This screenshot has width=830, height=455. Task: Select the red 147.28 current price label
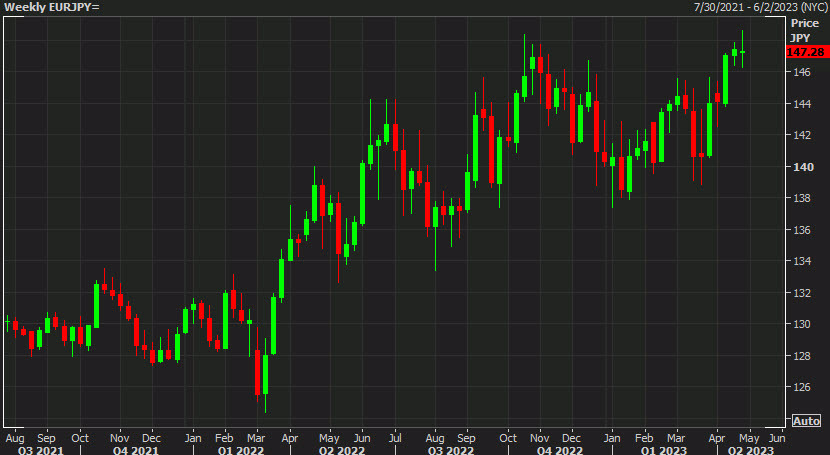pyautogui.click(x=806, y=52)
